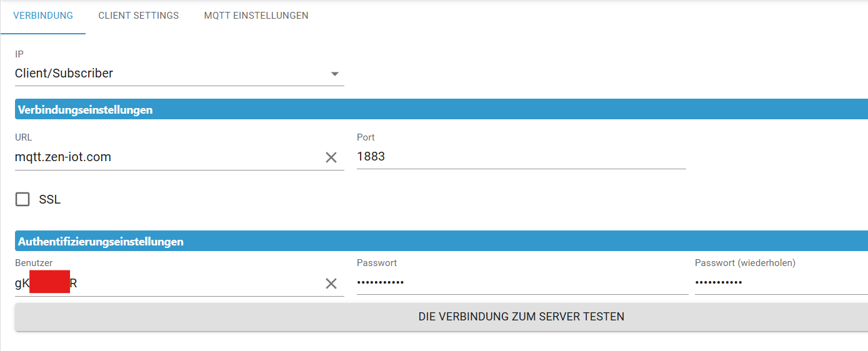The height and width of the screenshot is (351, 868).
Task: Click into the Port field showing 1883
Action: coord(521,157)
